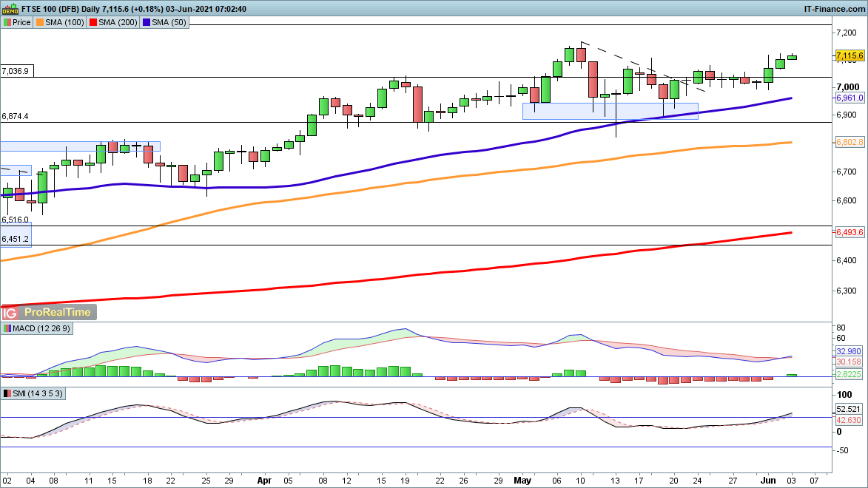Click the yellow 7,115.6 current price tag

[850, 55]
